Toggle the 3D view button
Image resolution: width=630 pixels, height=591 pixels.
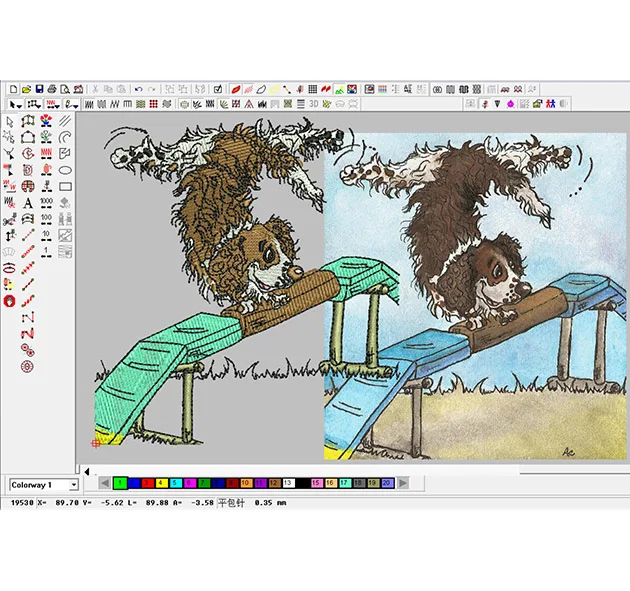click(313, 103)
